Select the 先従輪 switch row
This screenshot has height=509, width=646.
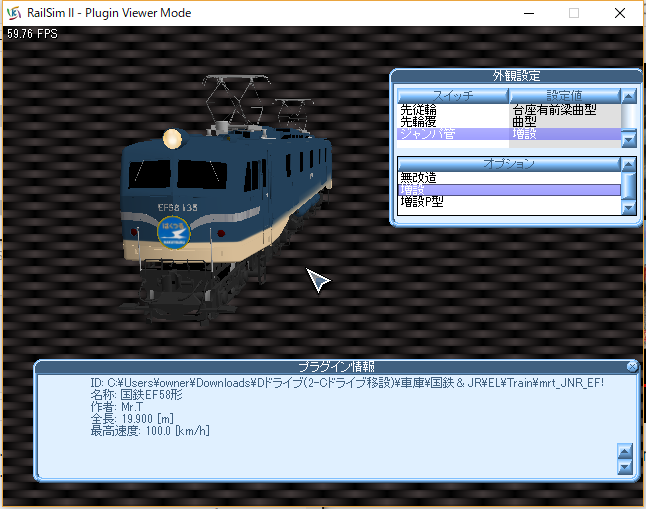453,110
